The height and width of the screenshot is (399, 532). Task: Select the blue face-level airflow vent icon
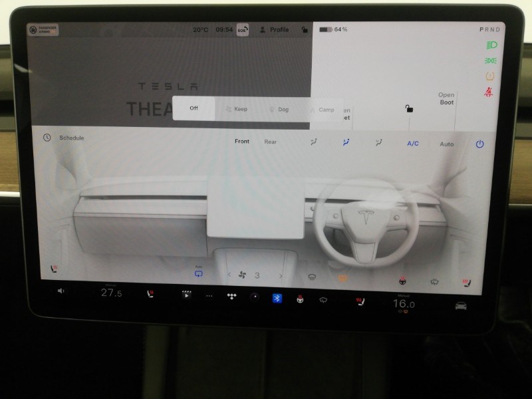point(346,142)
